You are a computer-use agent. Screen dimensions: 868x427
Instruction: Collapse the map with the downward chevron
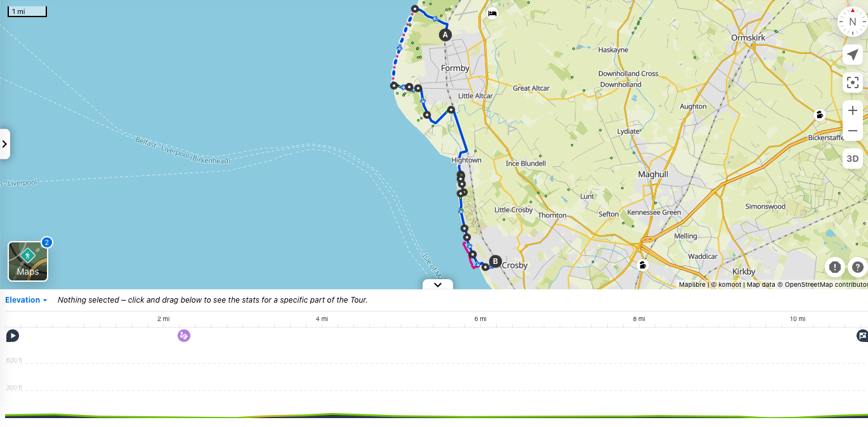[x=437, y=286]
